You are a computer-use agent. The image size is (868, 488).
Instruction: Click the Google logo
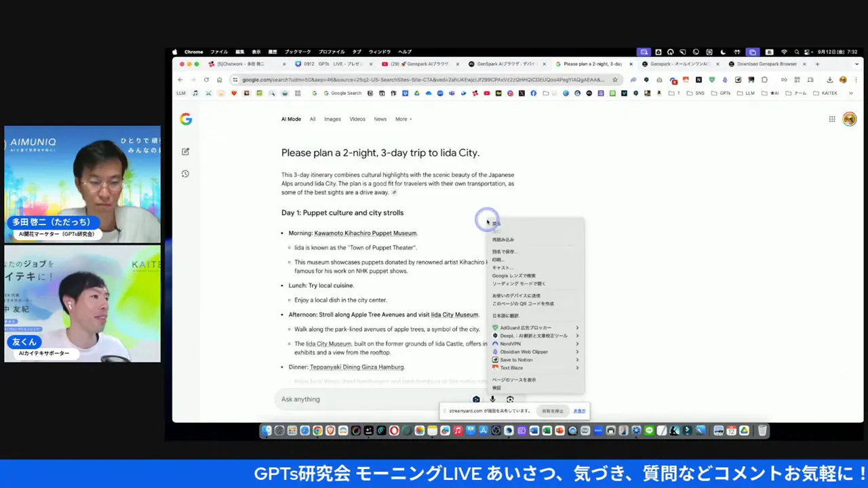(x=186, y=119)
